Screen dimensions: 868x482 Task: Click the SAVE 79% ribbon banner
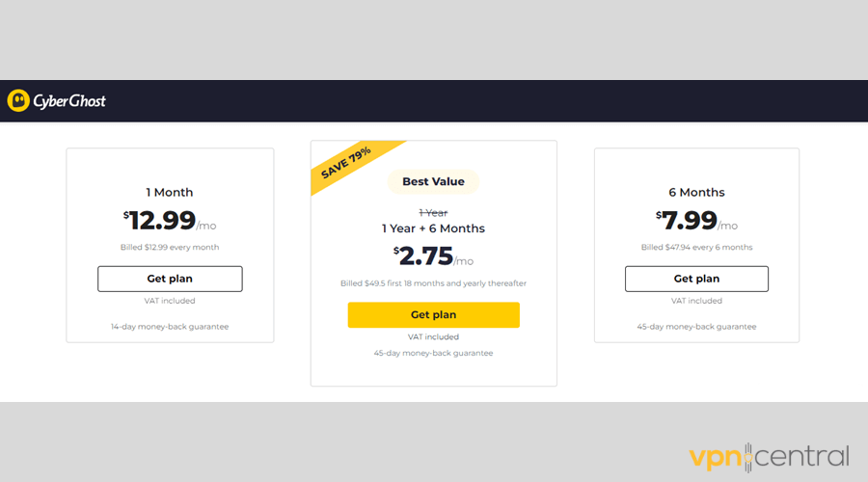click(351, 163)
